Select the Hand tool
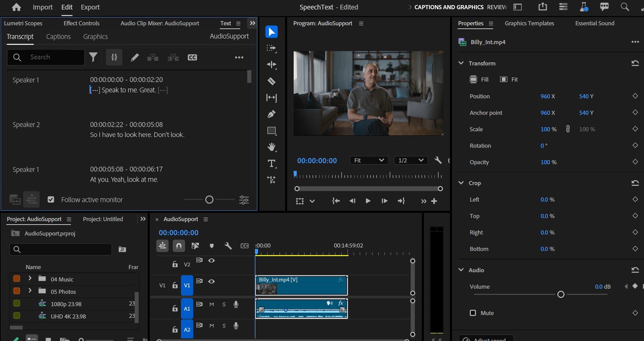Viewport: 644px width, 341px height. point(272,147)
